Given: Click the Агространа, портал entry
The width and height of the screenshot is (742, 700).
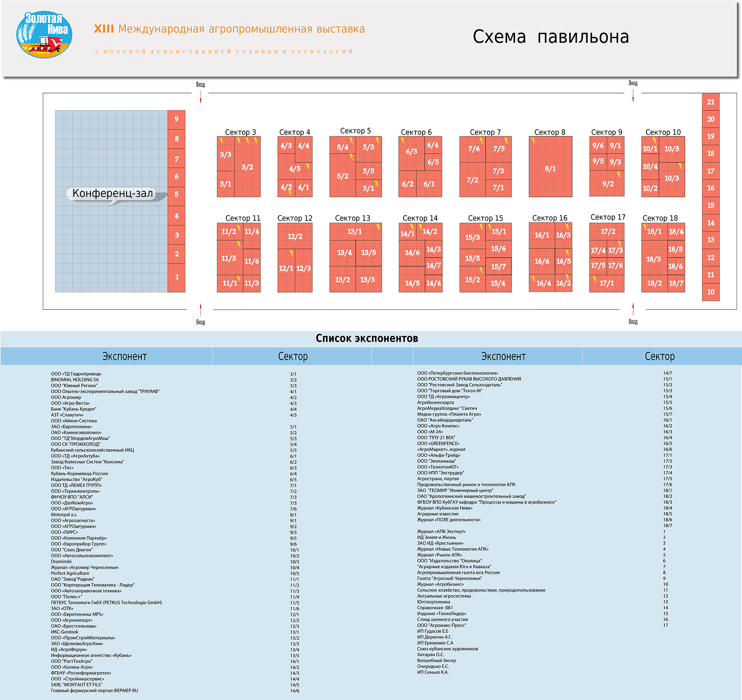Looking at the screenshot, I should 438,479.
